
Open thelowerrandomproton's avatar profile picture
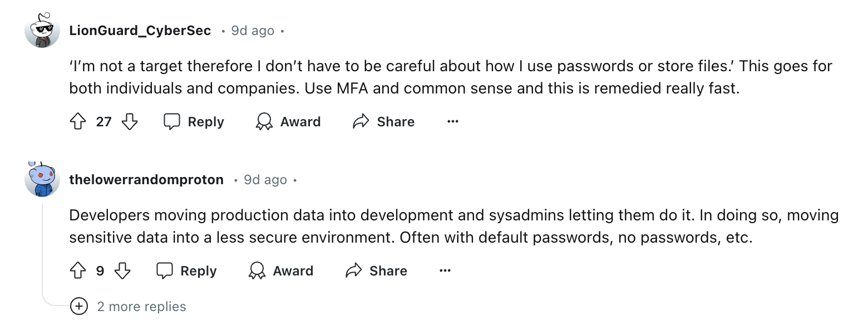(42, 179)
